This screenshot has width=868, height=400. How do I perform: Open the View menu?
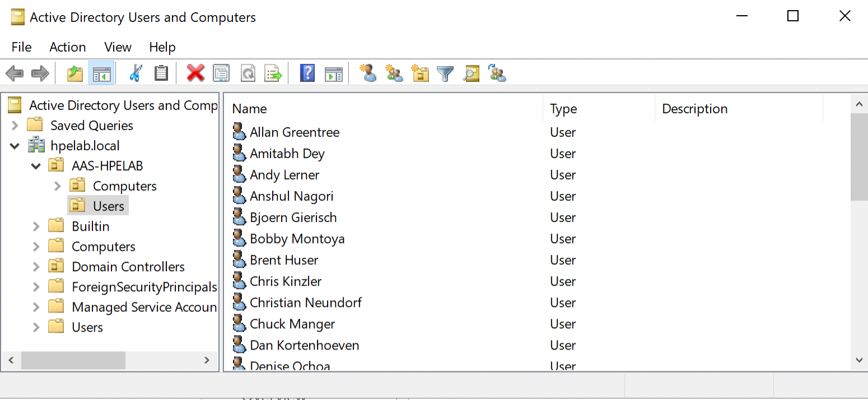coord(118,47)
